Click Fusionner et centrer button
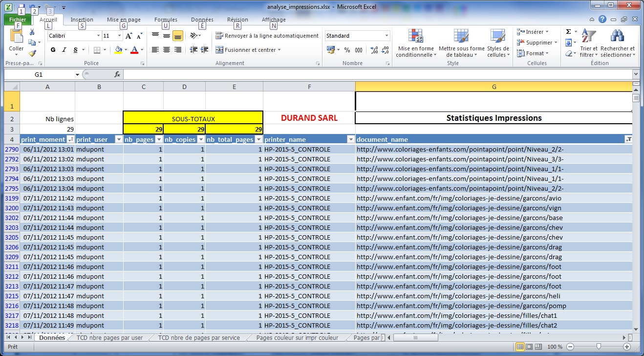 [x=248, y=50]
